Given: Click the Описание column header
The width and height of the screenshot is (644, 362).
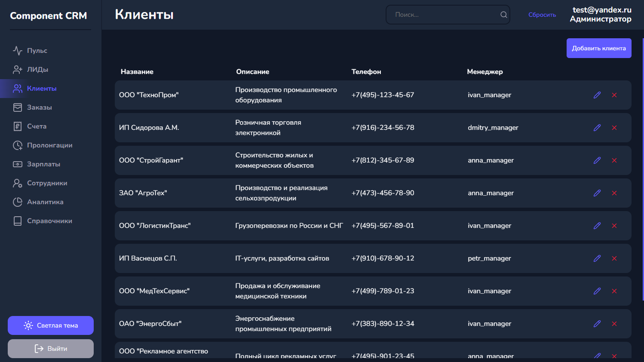Looking at the screenshot, I should coord(252,72).
